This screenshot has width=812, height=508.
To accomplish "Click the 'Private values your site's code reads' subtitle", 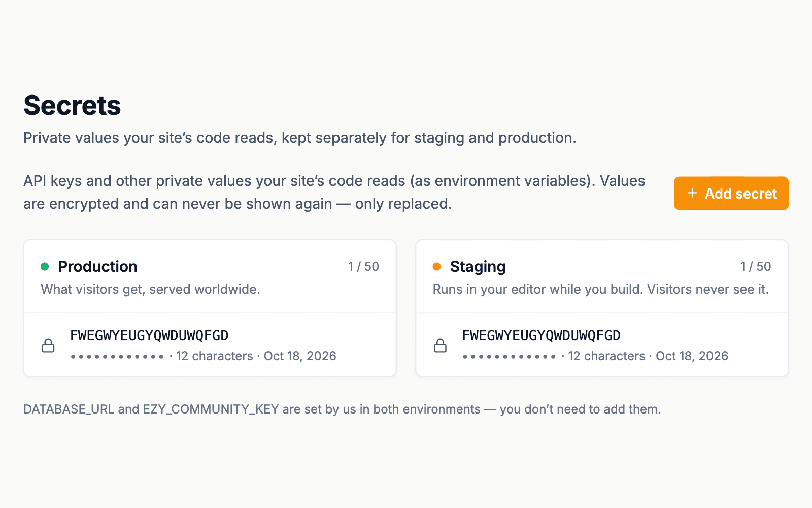I will [300, 138].
